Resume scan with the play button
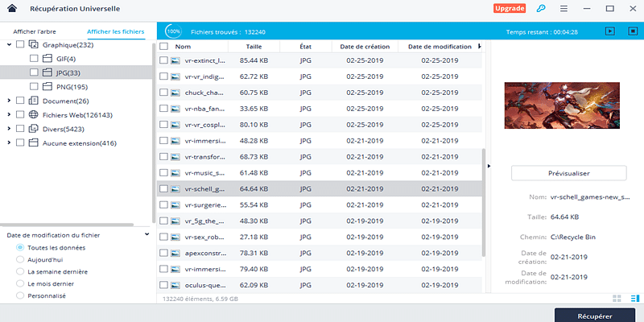The width and height of the screenshot is (644, 322). click(610, 31)
